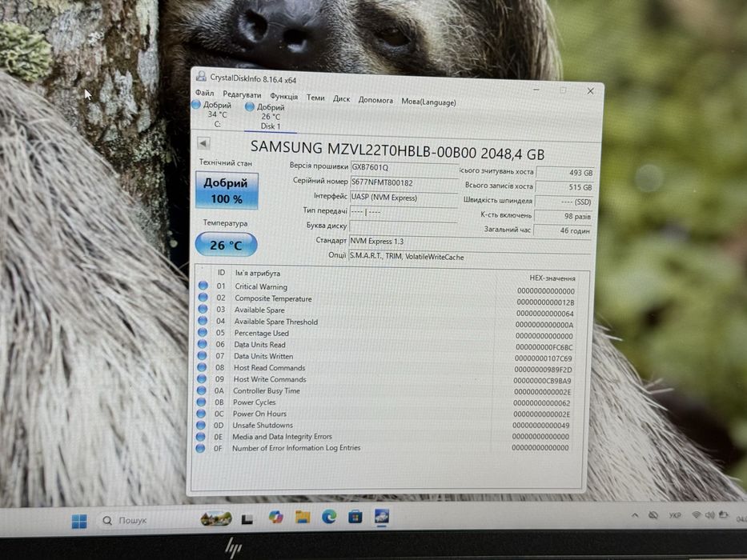Click the total host writes value 515 GB

point(564,188)
